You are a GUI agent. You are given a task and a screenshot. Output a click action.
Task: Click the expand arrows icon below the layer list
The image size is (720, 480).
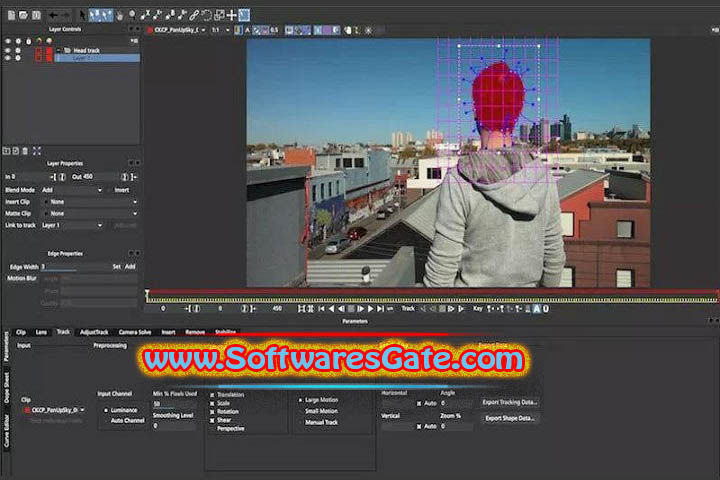(x=37, y=151)
